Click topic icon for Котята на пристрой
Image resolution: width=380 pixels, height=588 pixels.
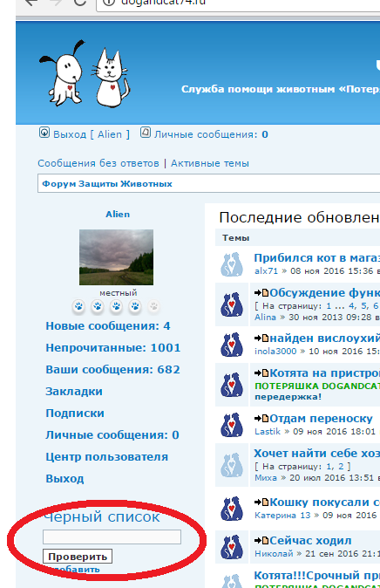(232, 385)
